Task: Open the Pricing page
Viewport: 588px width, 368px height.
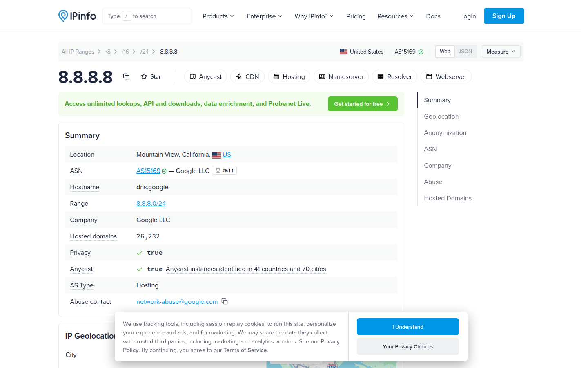Action: 356,16
